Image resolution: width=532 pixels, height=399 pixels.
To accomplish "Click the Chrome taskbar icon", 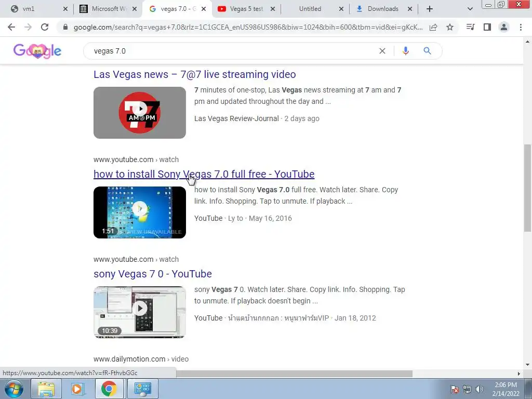I will (x=109, y=389).
